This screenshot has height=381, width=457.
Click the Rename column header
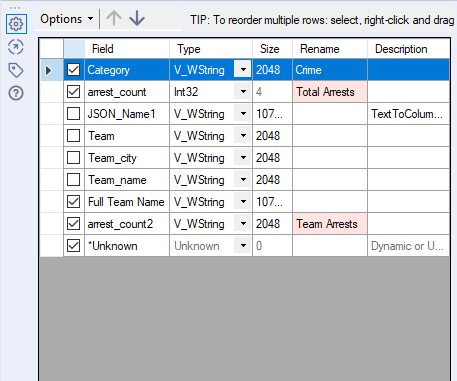pos(330,49)
